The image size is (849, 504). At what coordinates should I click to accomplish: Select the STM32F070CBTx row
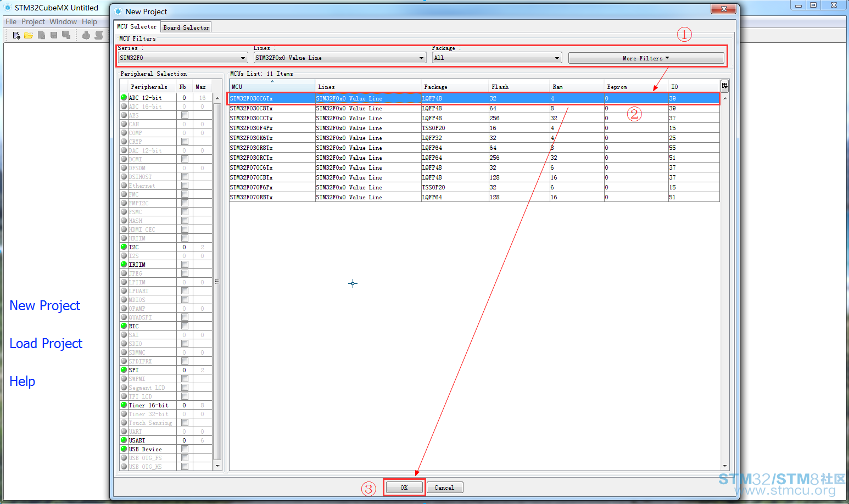coord(474,177)
